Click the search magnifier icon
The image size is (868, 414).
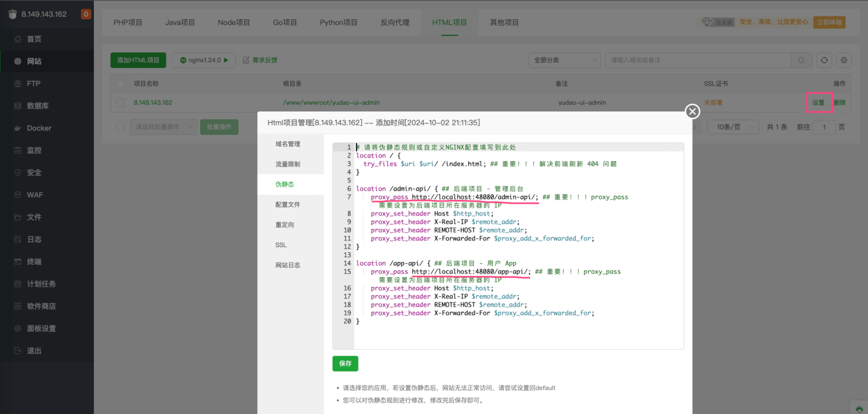(x=801, y=60)
